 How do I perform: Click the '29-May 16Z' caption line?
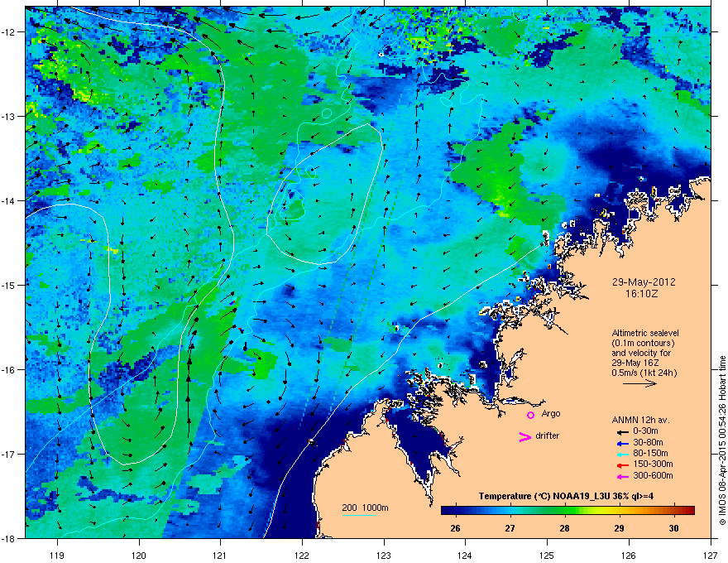pyautogui.click(x=635, y=363)
